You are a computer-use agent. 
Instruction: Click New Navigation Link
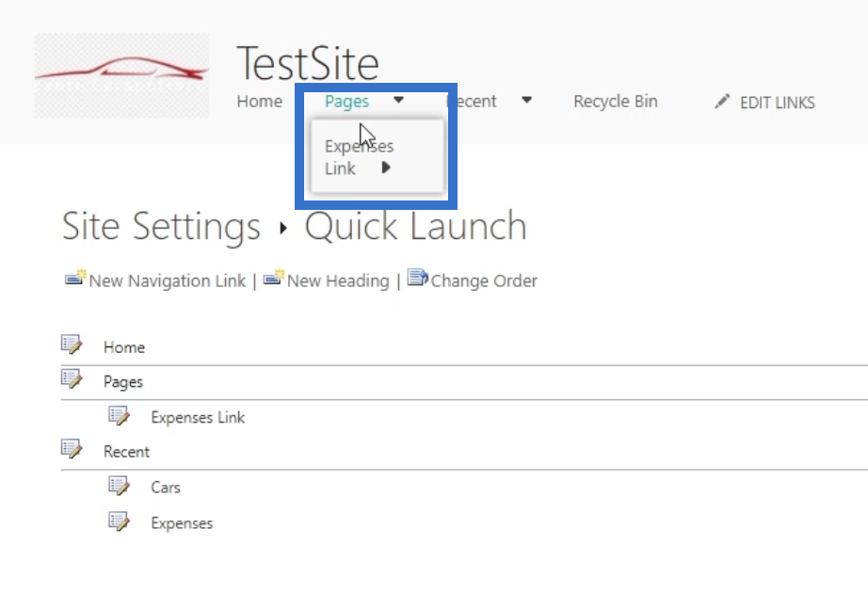pos(168,280)
